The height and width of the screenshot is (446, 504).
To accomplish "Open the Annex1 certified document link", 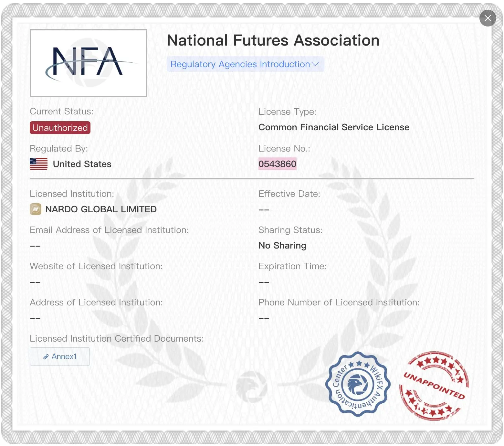I will (x=60, y=356).
